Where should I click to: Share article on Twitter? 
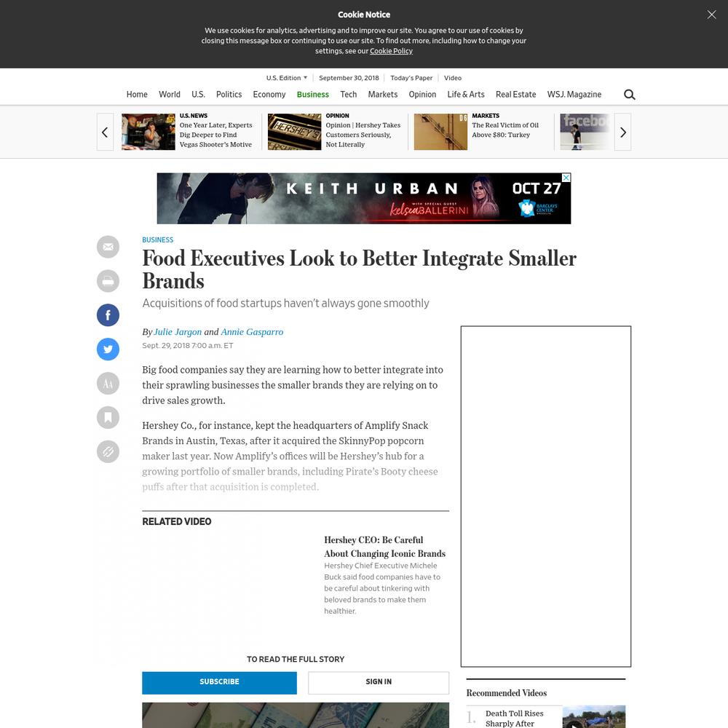click(108, 349)
